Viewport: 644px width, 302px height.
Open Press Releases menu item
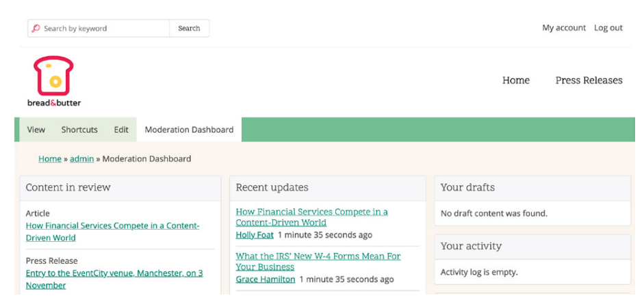tap(589, 81)
